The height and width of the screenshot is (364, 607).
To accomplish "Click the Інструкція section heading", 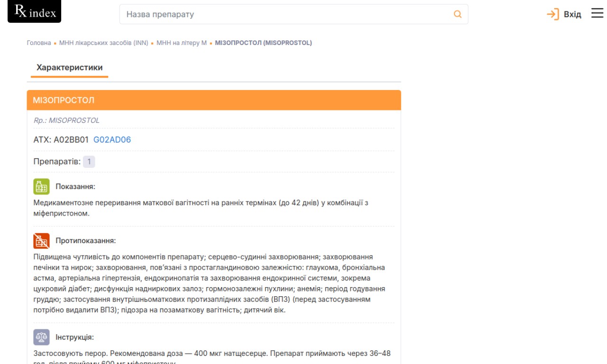I will (74, 337).
